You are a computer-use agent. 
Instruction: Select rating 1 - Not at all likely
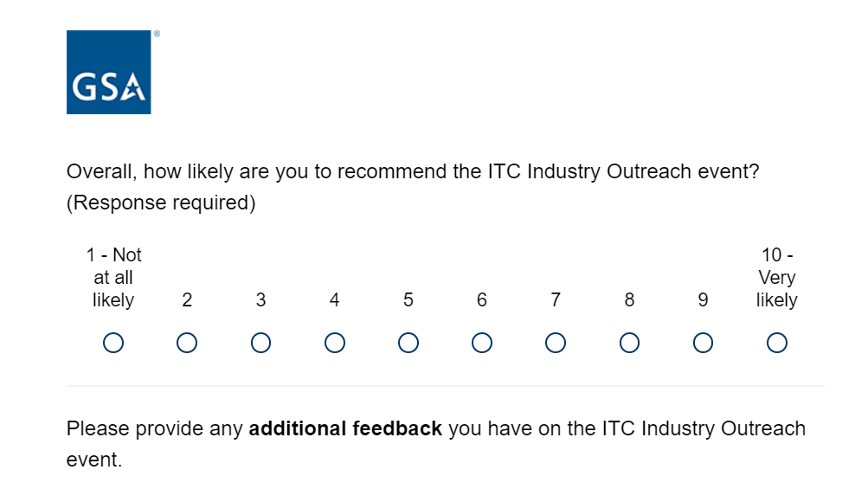(113, 343)
